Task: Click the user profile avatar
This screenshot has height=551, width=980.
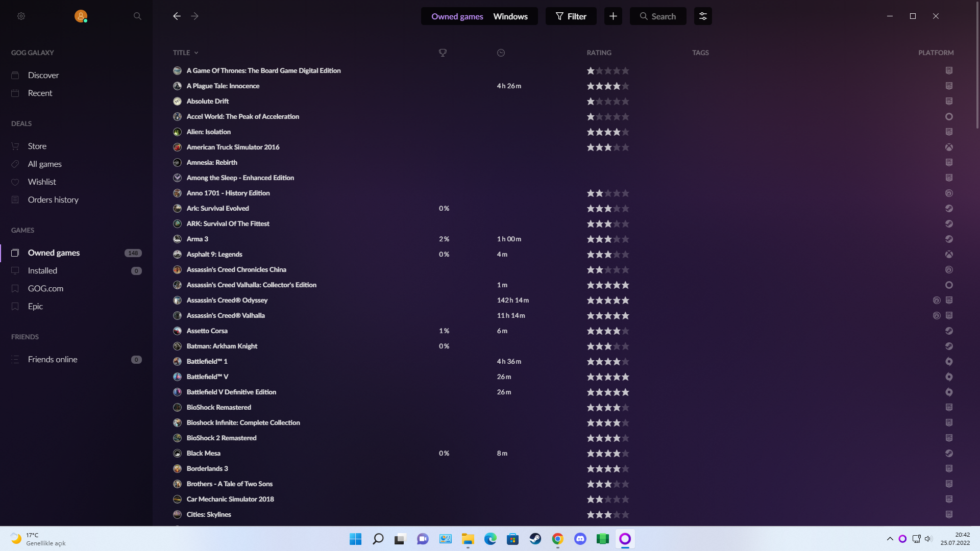Action: [81, 16]
